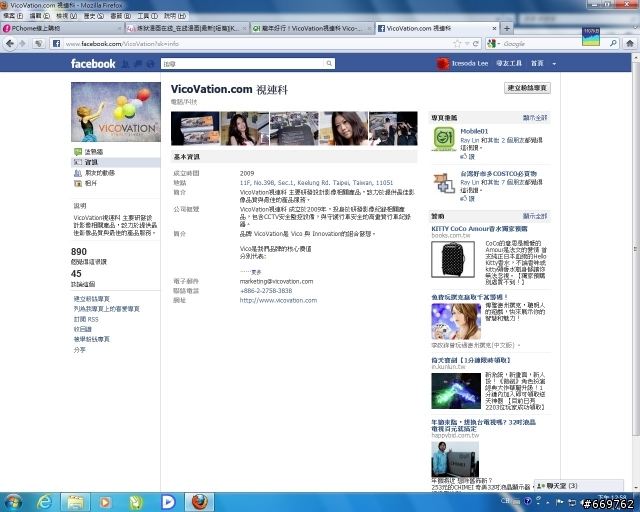Open Facebook messages icon
The image size is (640, 512).
tap(138, 64)
